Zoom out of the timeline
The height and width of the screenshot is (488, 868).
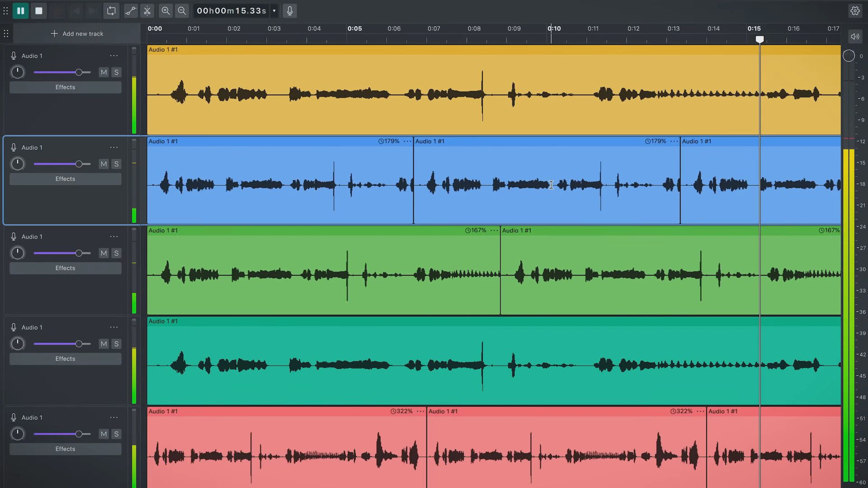pos(182,11)
